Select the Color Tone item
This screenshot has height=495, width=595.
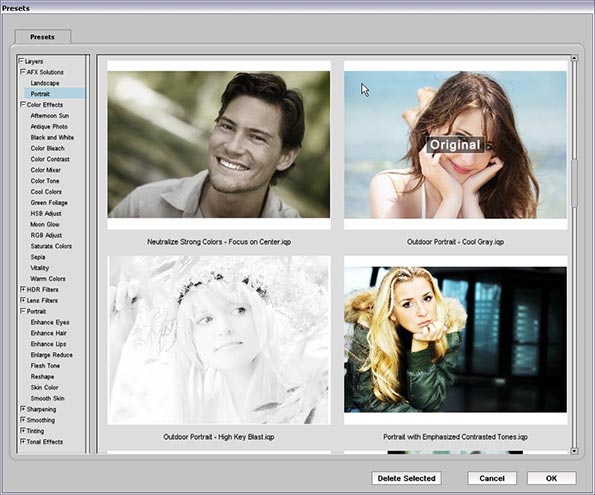click(45, 181)
